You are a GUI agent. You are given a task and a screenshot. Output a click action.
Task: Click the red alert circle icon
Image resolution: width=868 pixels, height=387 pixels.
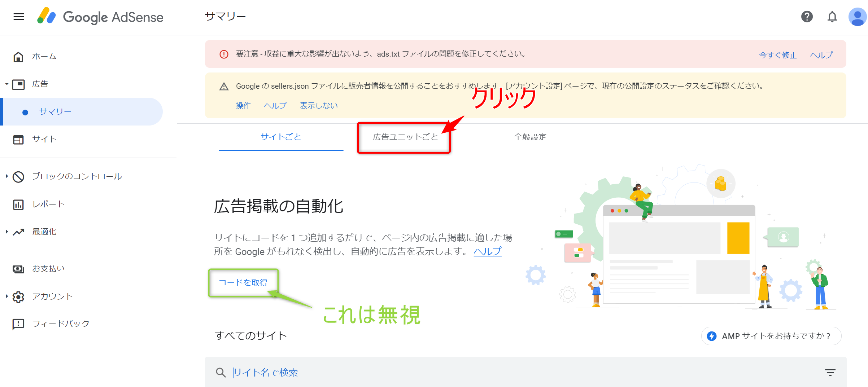[x=224, y=54]
